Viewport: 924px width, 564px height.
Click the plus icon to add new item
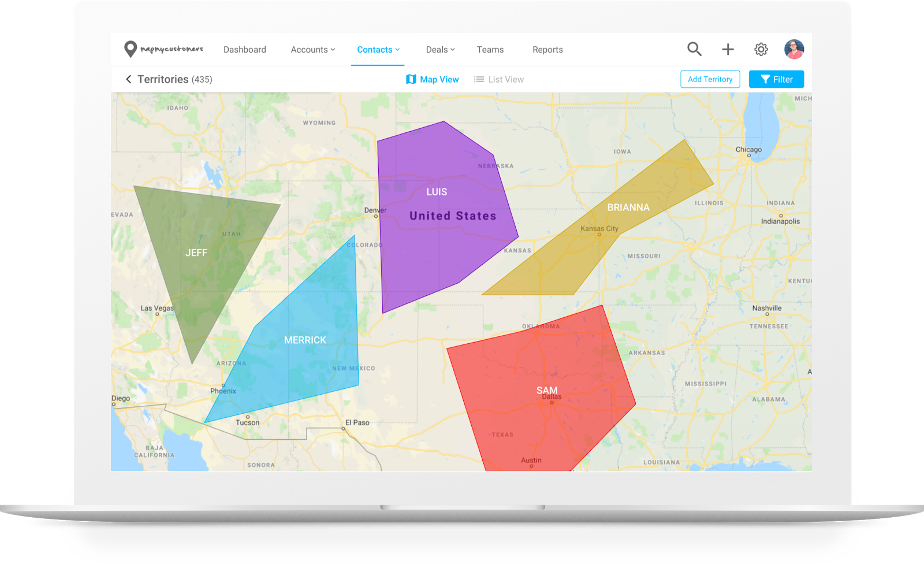pyautogui.click(x=728, y=49)
